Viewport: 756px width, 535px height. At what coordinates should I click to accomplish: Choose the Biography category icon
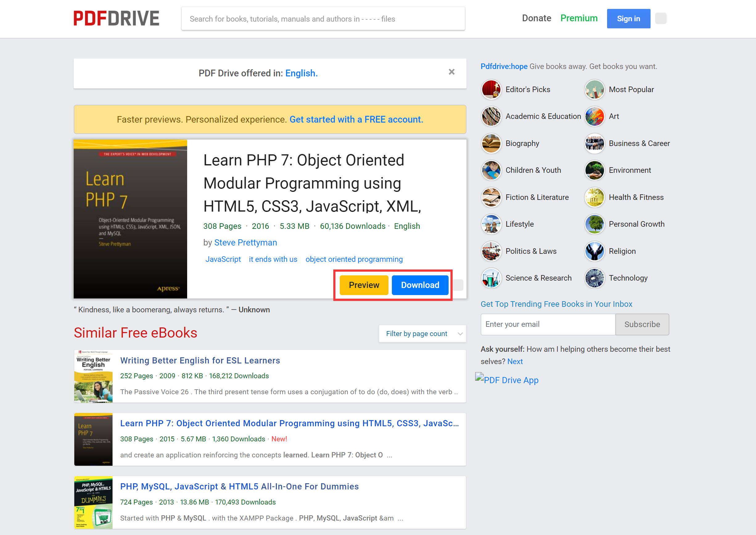click(x=491, y=143)
